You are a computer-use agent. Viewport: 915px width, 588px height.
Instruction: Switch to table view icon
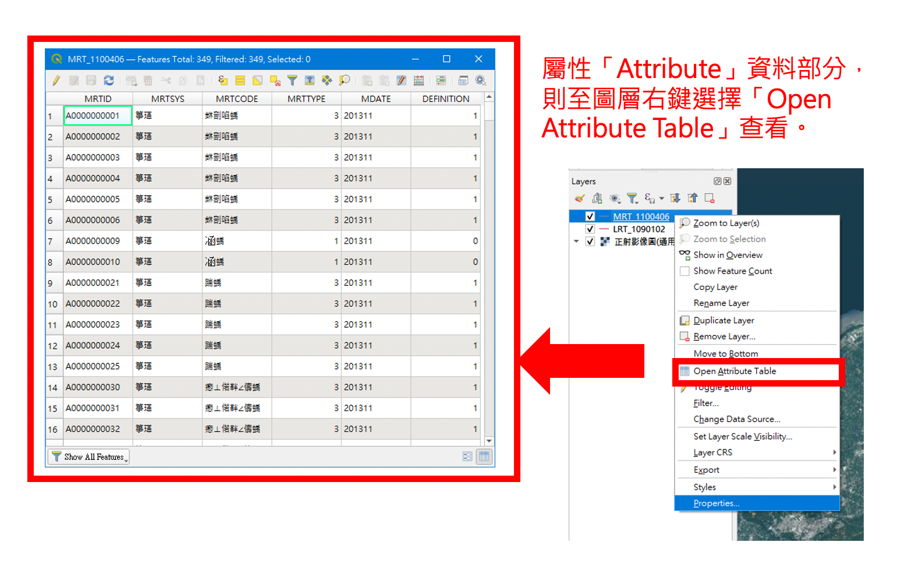(x=484, y=457)
